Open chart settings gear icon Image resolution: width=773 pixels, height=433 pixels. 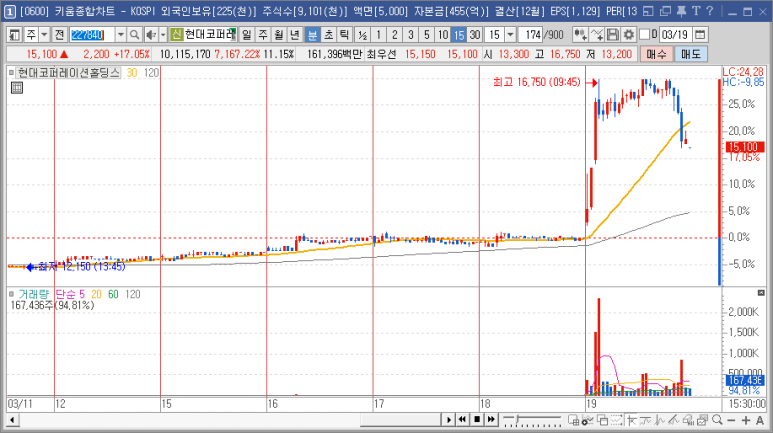(629, 35)
